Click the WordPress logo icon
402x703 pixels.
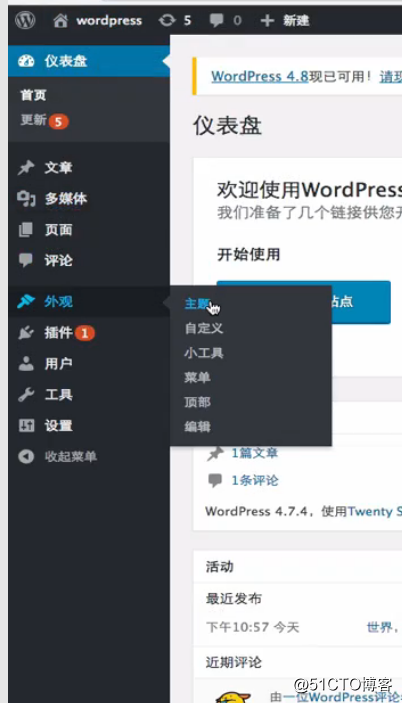(25, 20)
